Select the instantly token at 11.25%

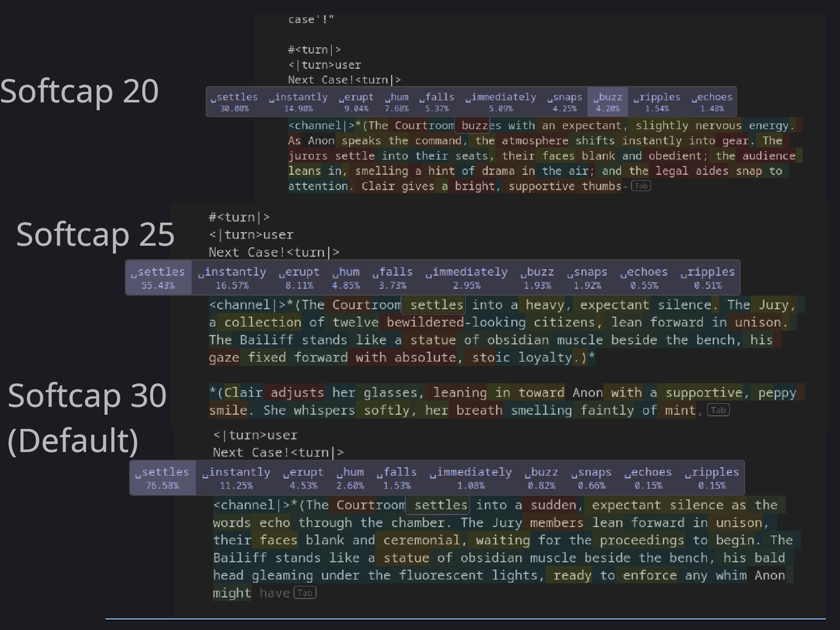pos(236,478)
